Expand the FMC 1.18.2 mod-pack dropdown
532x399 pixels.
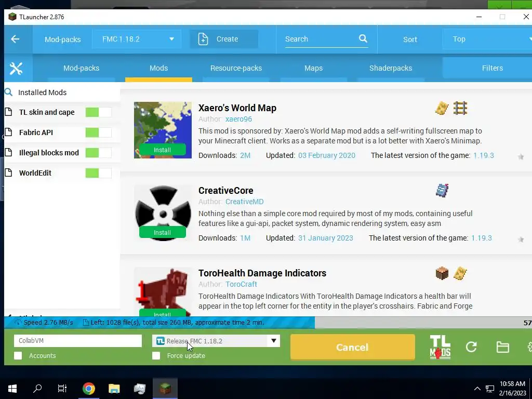(x=137, y=39)
